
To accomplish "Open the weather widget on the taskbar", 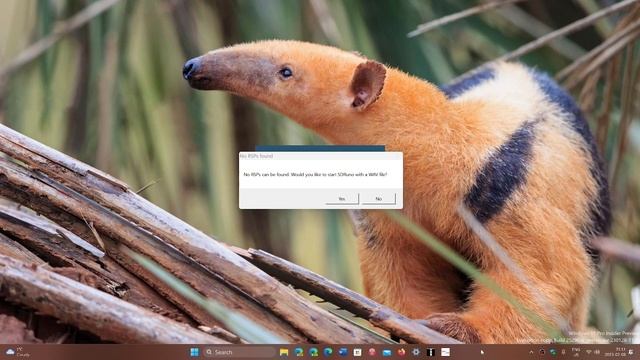I will click(x=18, y=352).
